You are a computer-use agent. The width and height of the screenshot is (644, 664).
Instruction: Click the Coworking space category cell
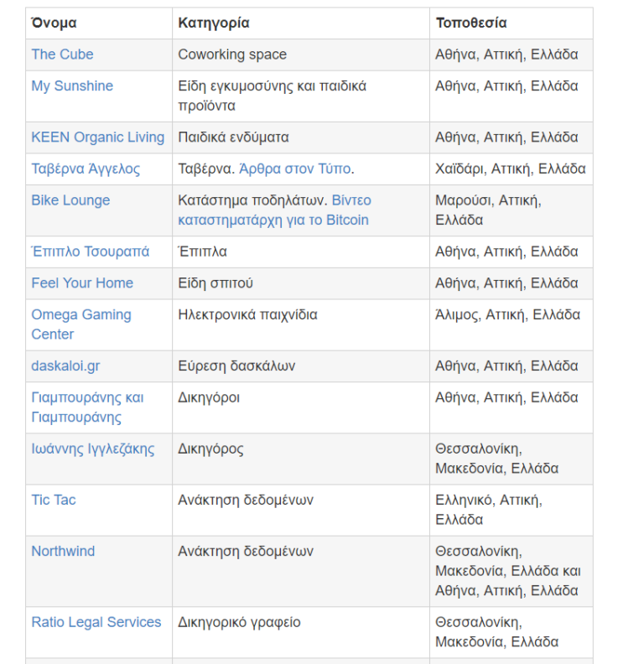(x=232, y=54)
